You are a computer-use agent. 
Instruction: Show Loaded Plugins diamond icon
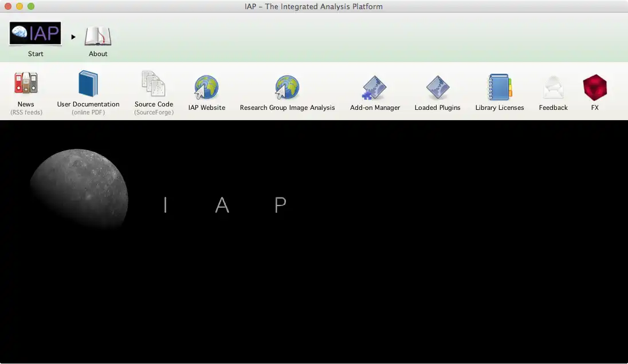click(x=437, y=87)
